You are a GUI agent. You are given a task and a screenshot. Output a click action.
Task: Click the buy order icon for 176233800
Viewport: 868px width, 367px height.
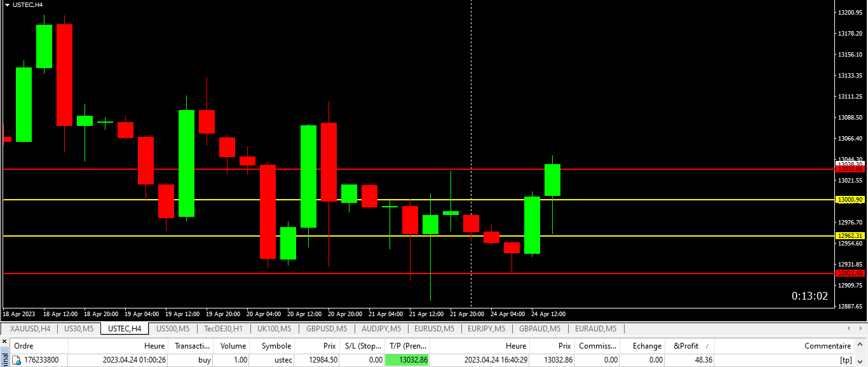click(x=17, y=360)
